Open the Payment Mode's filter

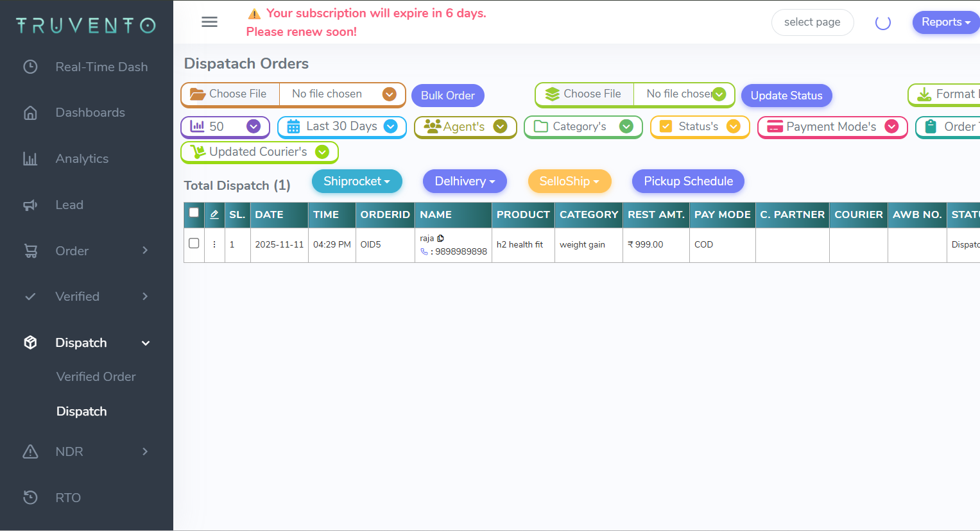(x=832, y=127)
